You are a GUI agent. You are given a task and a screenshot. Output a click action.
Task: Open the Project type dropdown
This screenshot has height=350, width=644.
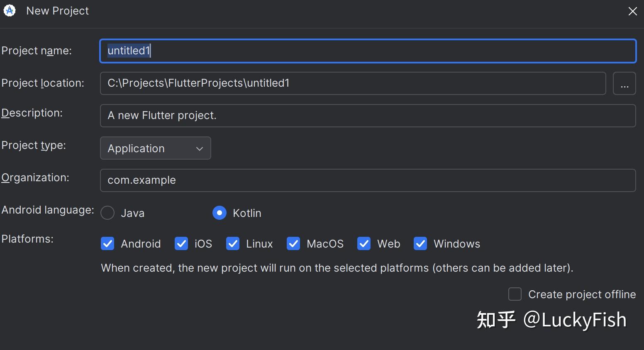[x=155, y=148]
